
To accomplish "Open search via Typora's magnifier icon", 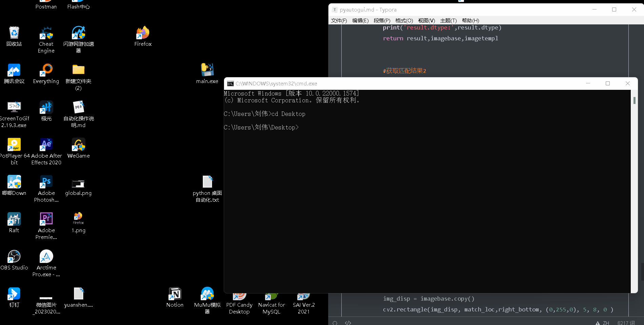I will [335, 323].
